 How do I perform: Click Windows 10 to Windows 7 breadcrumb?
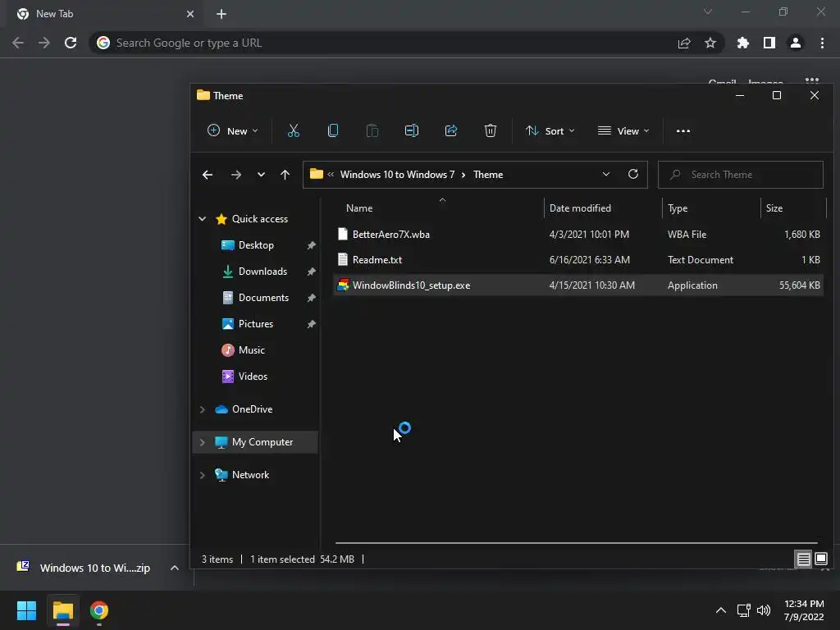click(397, 175)
